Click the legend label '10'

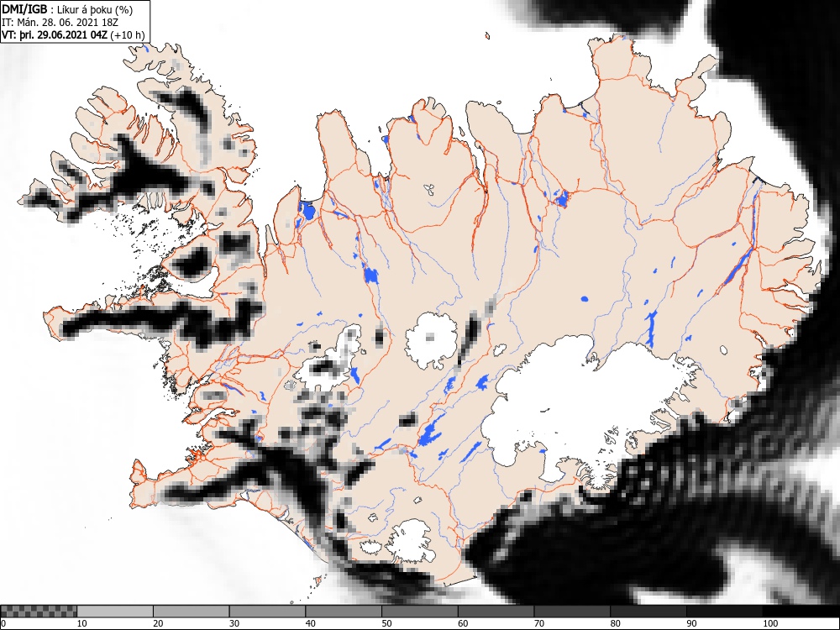82,623
